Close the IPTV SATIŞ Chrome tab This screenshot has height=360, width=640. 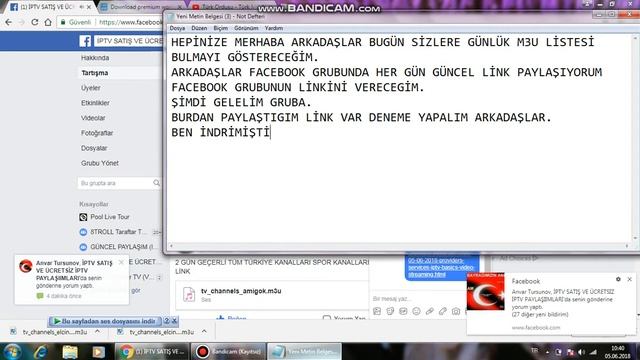pyautogui.click(x=89, y=7)
